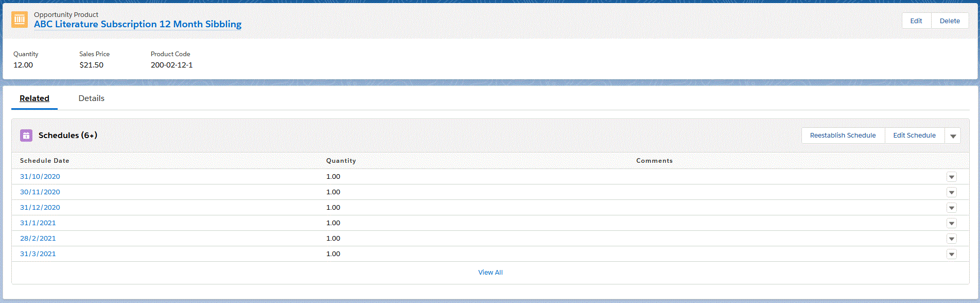Click the Edit Schedule button
The height and width of the screenshot is (303, 980).
pyautogui.click(x=914, y=136)
